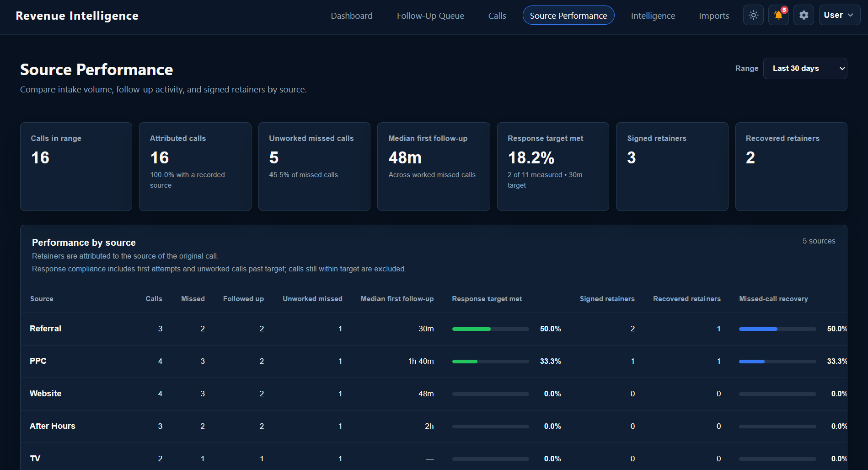
Task: Click the 1h 40m median follow-up value
Action: 421,361
